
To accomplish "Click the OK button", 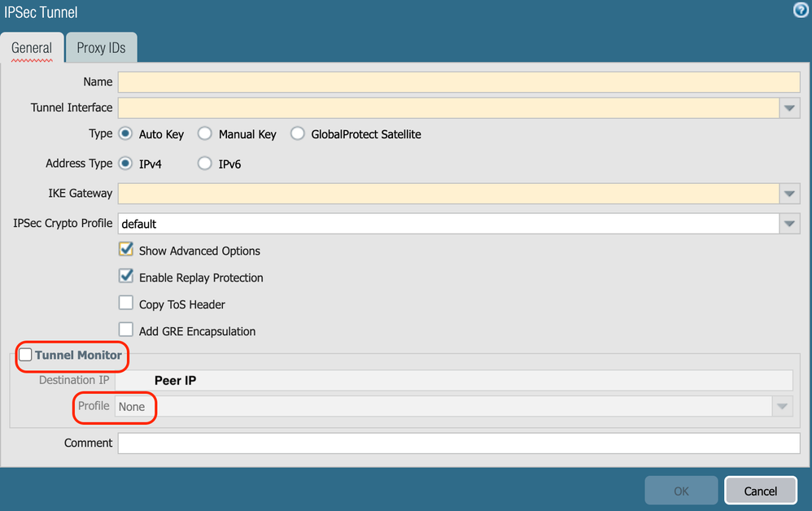I will (x=681, y=491).
